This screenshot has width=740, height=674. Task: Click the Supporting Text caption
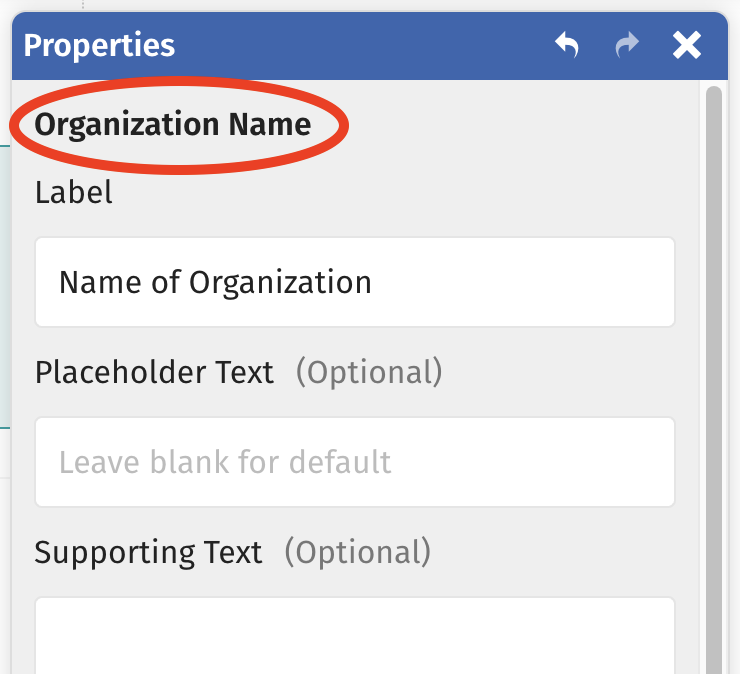point(148,552)
